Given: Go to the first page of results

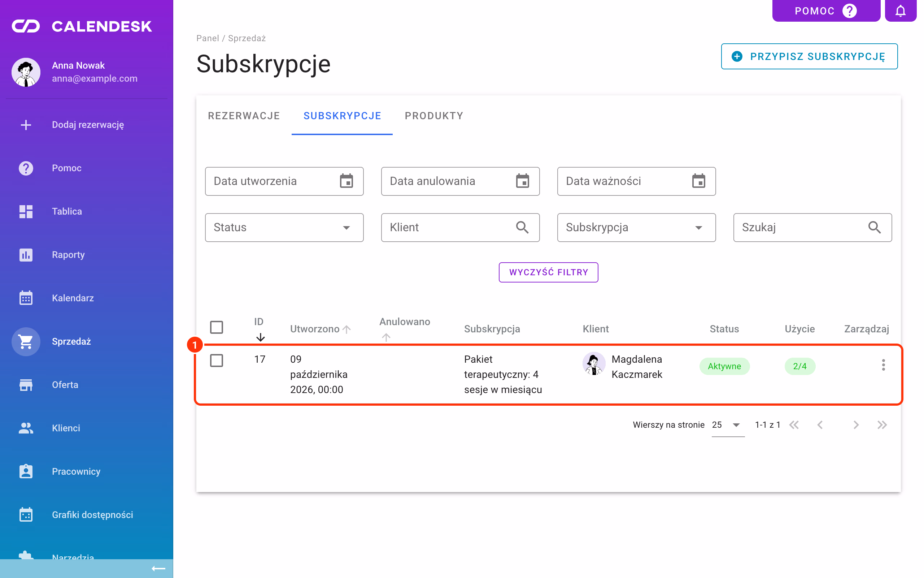Looking at the screenshot, I should (x=794, y=425).
